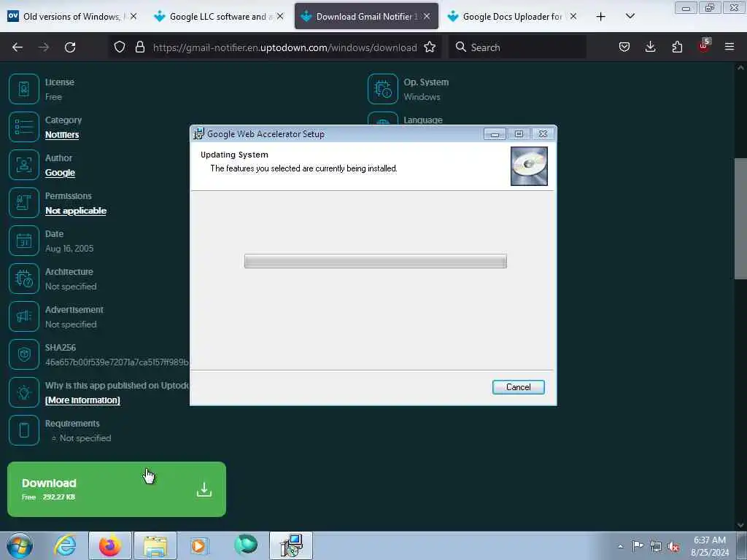Open the Action Center flag tray icon
This screenshot has height=560, width=747.
coord(638,545)
